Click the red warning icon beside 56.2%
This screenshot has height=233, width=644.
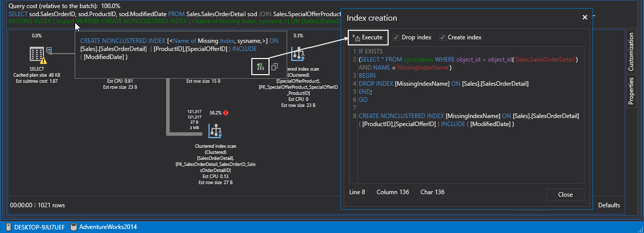226,113
